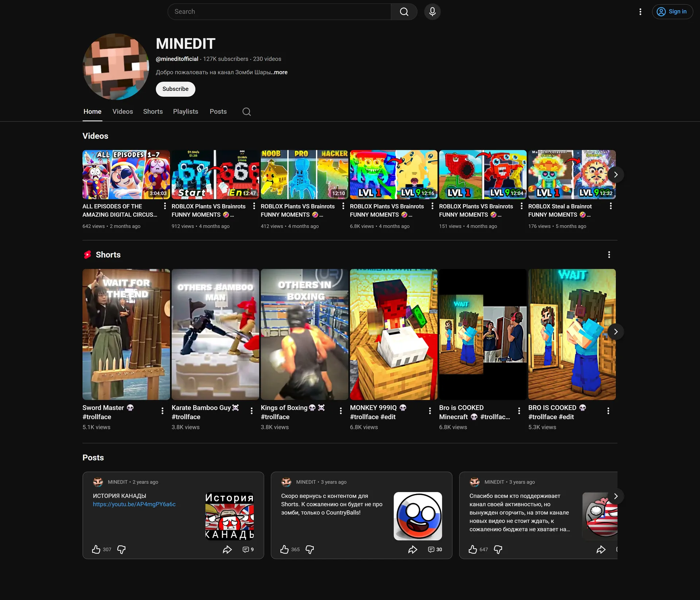The height and width of the screenshot is (600, 700).
Task: Share the Спасибо всем post
Action: click(x=601, y=550)
